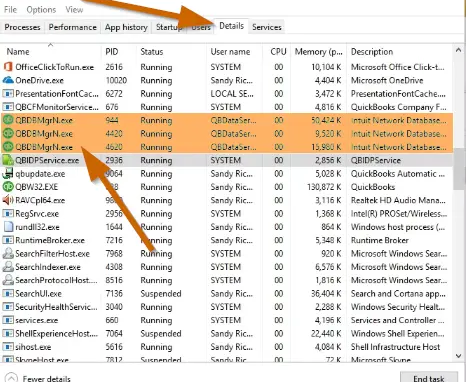This screenshot has height=382, width=466.
Task: Open the View menu
Action: 74,10
